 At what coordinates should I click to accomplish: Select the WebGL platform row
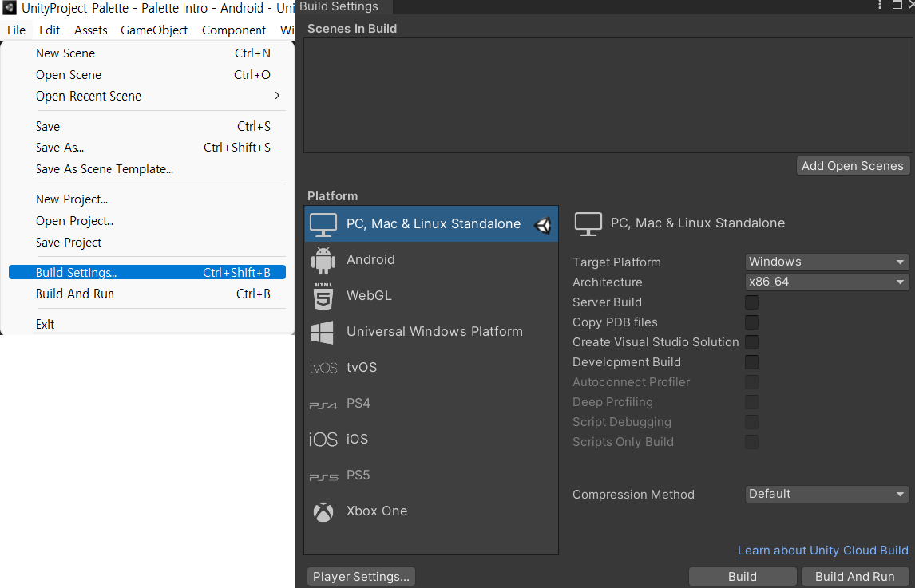tap(431, 296)
